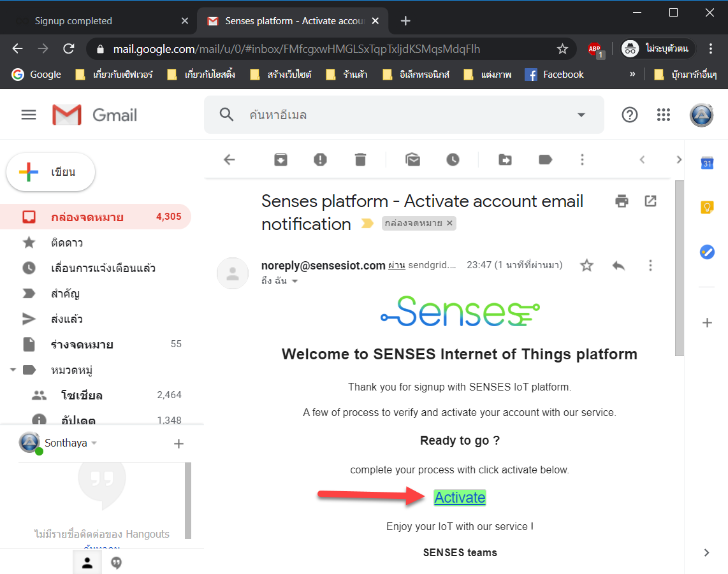Viewport: 728px width, 574px height.
Task: Open the Gmail main menu hamburger icon
Action: [28, 115]
